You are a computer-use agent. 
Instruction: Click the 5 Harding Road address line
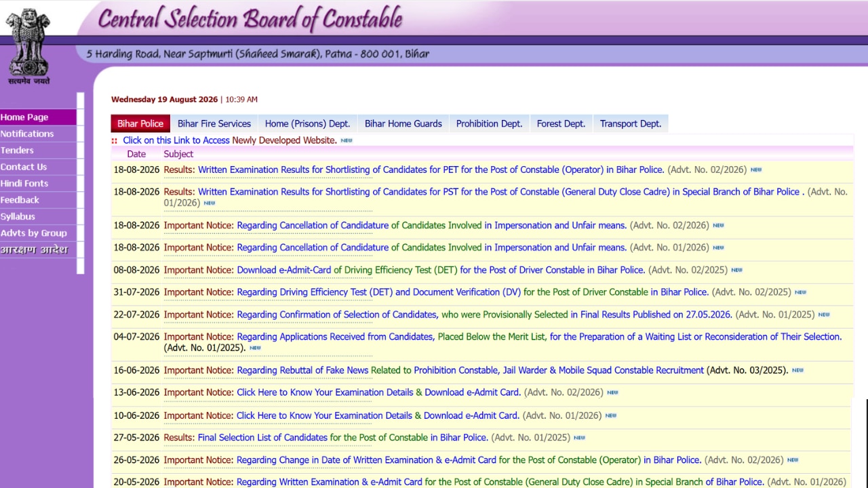point(258,54)
